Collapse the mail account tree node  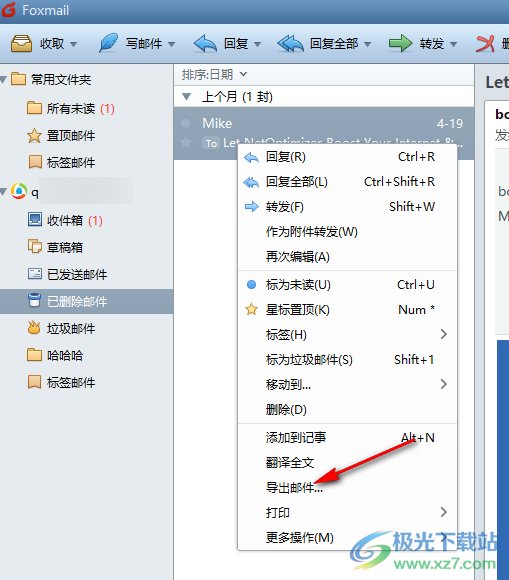click(4, 192)
